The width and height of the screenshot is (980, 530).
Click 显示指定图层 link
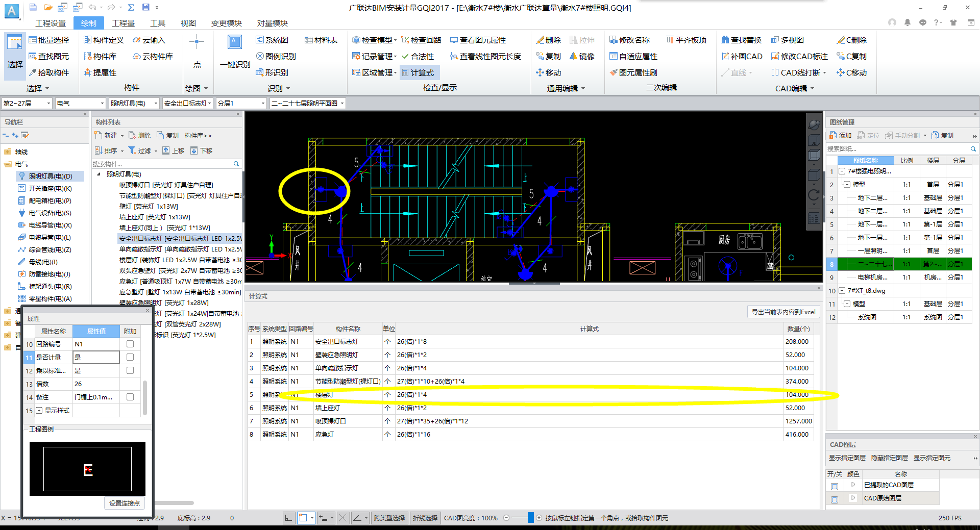847,458
